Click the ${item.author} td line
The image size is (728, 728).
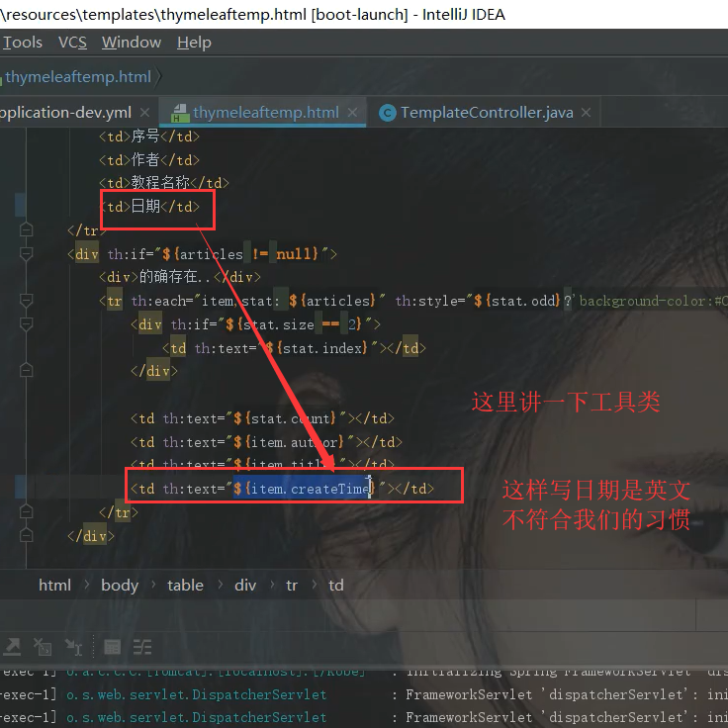pyautogui.click(x=266, y=442)
